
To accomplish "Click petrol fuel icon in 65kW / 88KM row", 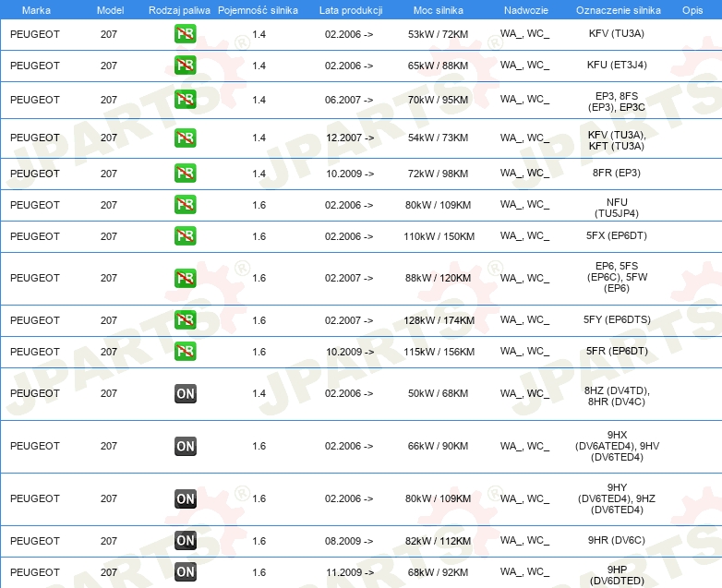I will (185, 65).
